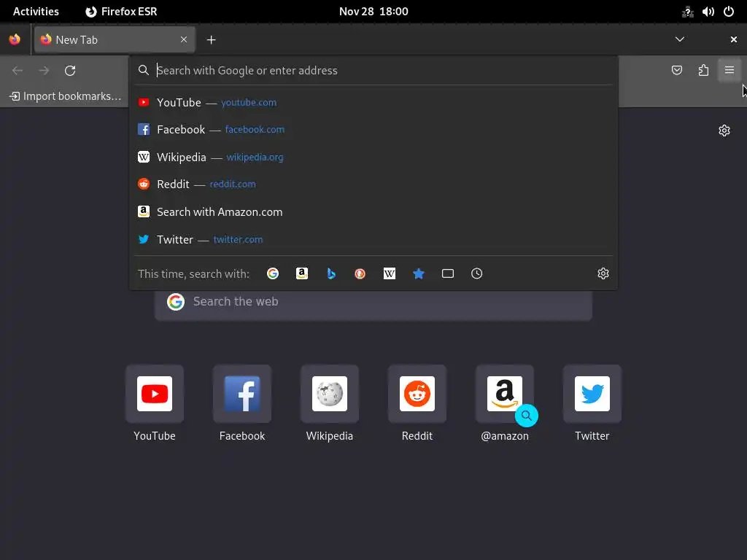Search this time with Wikipedia icon

point(390,273)
